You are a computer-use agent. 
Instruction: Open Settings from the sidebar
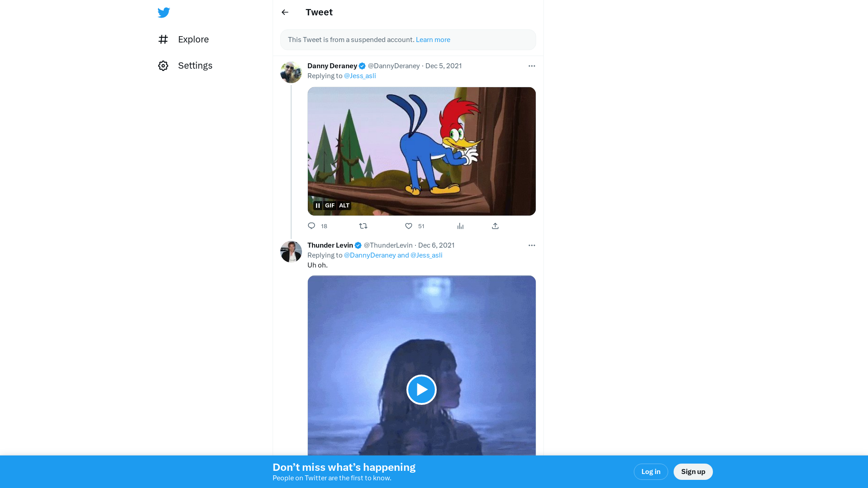185,66
